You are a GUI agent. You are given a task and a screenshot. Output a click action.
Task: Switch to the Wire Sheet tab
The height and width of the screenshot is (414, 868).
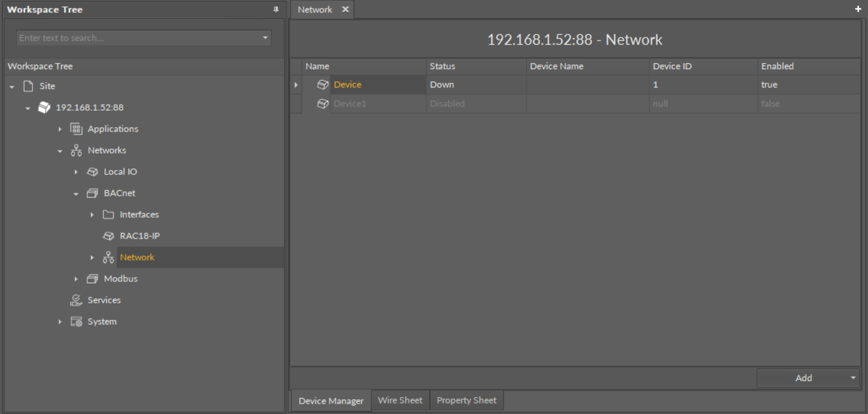[400, 400]
